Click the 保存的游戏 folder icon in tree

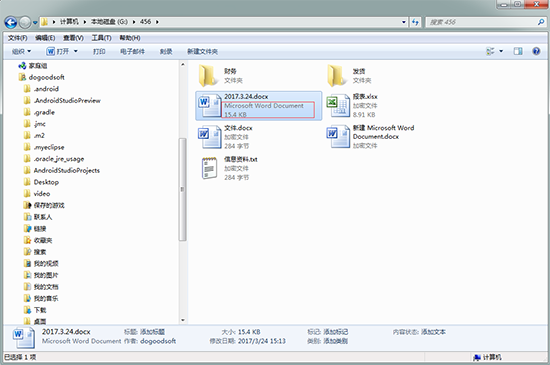[27, 205]
